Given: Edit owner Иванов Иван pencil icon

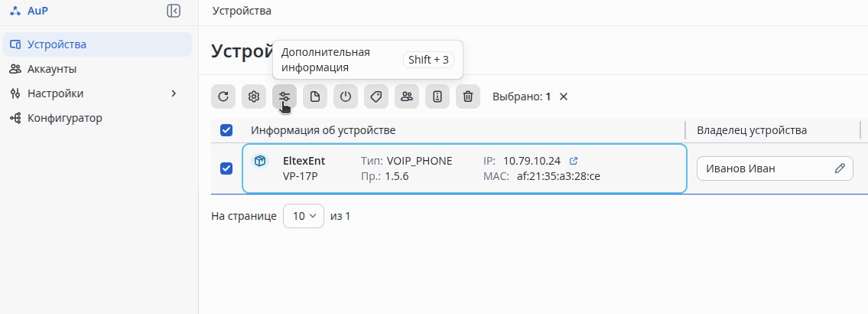Looking at the screenshot, I should click(840, 168).
